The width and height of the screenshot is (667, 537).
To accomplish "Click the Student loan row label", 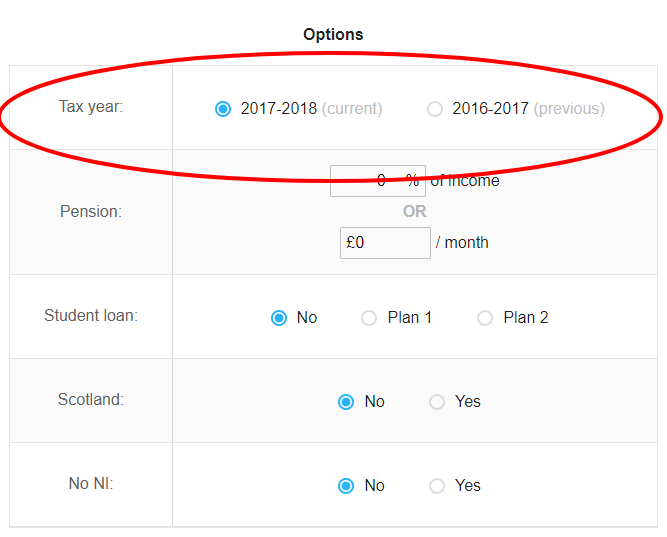I will coord(91,316).
